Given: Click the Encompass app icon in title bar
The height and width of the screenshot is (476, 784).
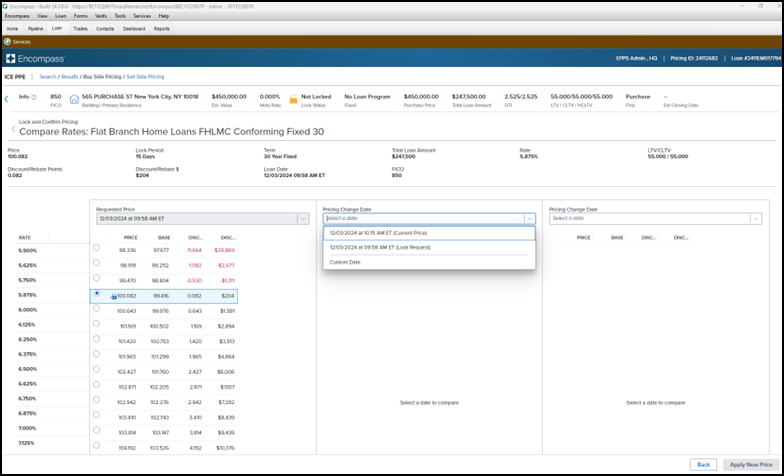Looking at the screenshot, I should pos(5,6).
